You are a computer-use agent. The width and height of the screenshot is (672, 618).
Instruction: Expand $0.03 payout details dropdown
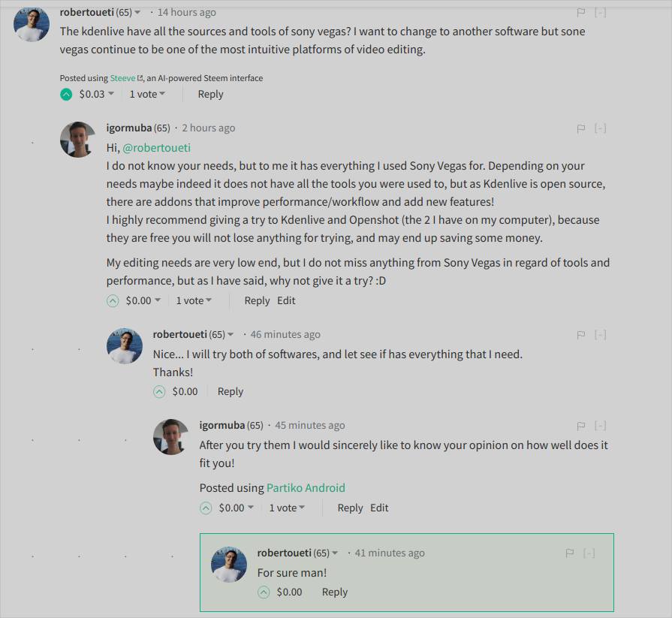[x=111, y=95]
